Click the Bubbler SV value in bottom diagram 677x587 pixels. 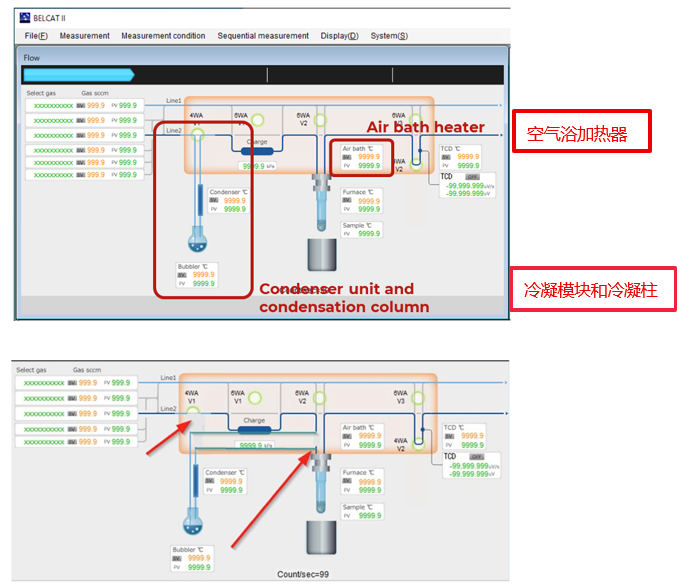point(199,558)
